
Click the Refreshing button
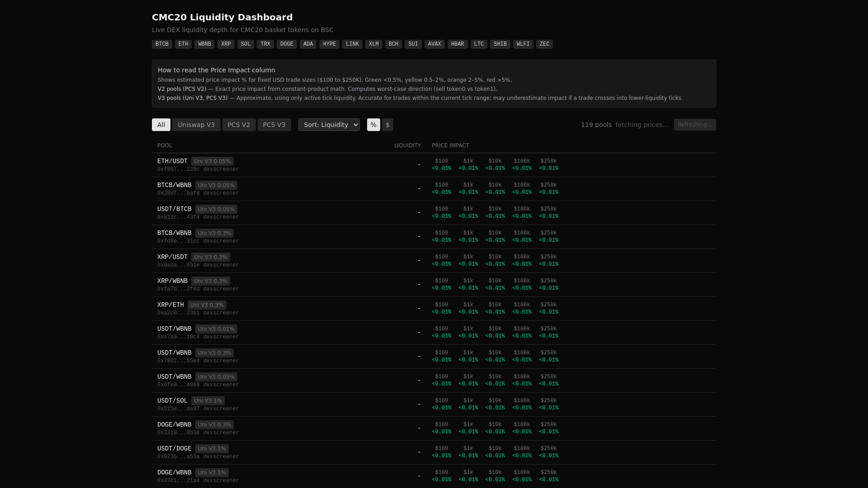[695, 125]
